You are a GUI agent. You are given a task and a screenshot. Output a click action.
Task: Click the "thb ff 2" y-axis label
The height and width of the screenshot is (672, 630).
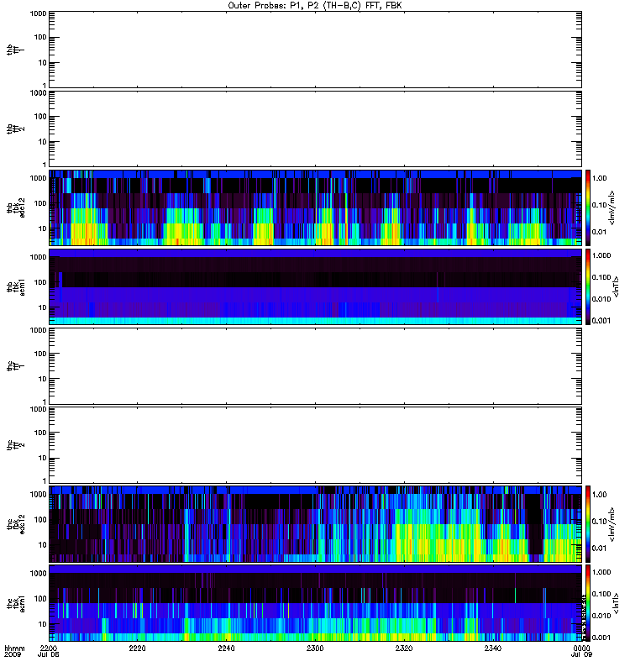click(15, 129)
